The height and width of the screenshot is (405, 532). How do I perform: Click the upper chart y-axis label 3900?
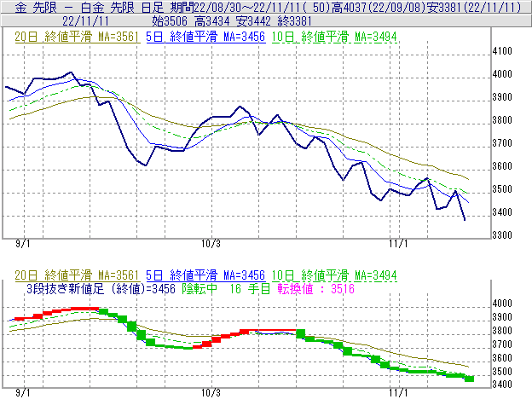[x=502, y=97]
